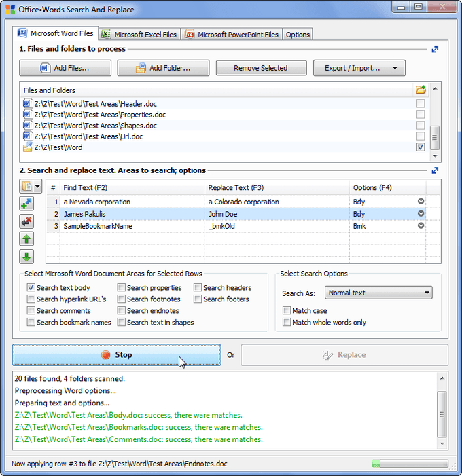Click the paste/clipboard icon button
This screenshot has width=462, height=476.
click(x=26, y=186)
